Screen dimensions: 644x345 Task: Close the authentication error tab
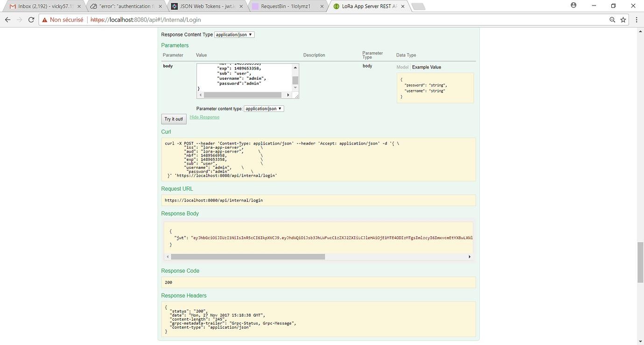[x=159, y=7]
